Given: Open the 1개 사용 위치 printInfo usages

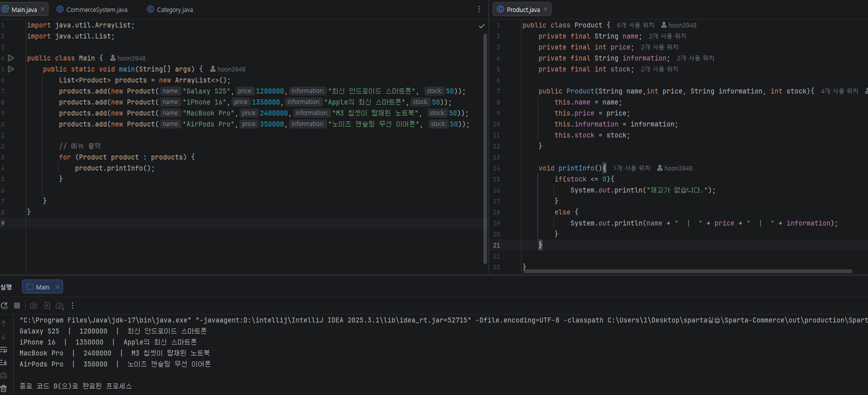Looking at the screenshot, I should coord(631,168).
